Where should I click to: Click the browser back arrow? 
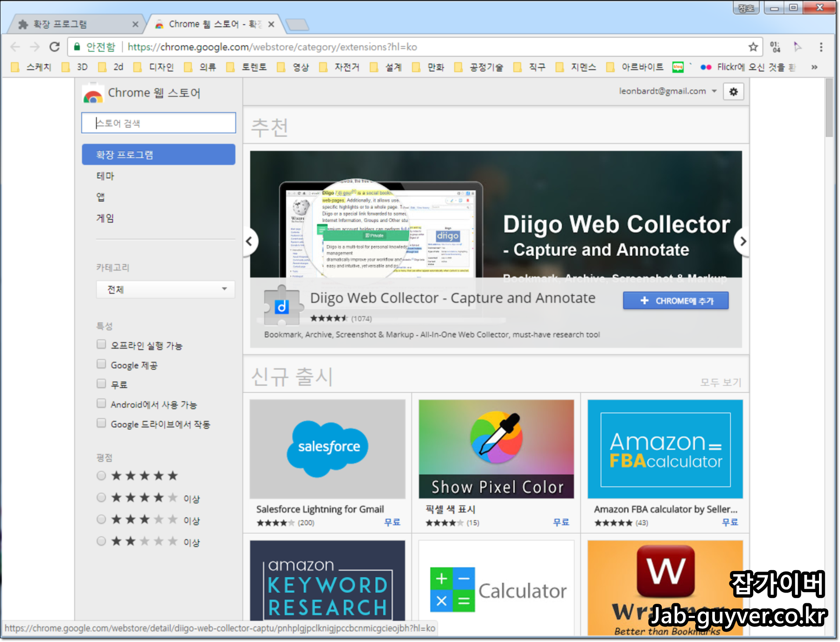[15, 47]
